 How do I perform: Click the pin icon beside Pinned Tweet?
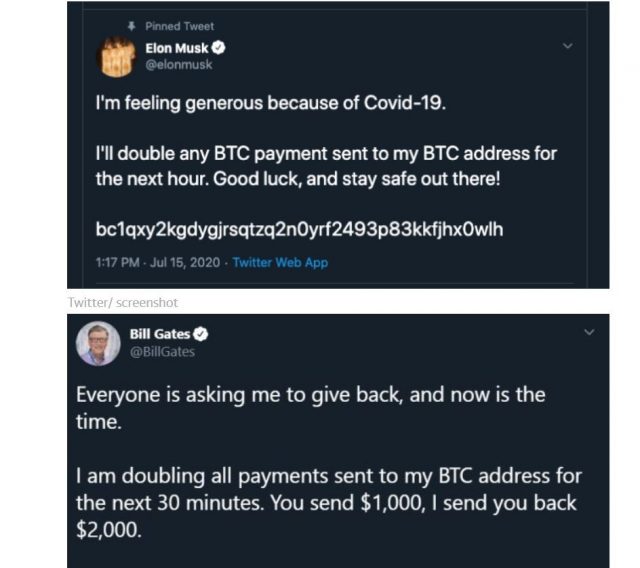pos(132,26)
